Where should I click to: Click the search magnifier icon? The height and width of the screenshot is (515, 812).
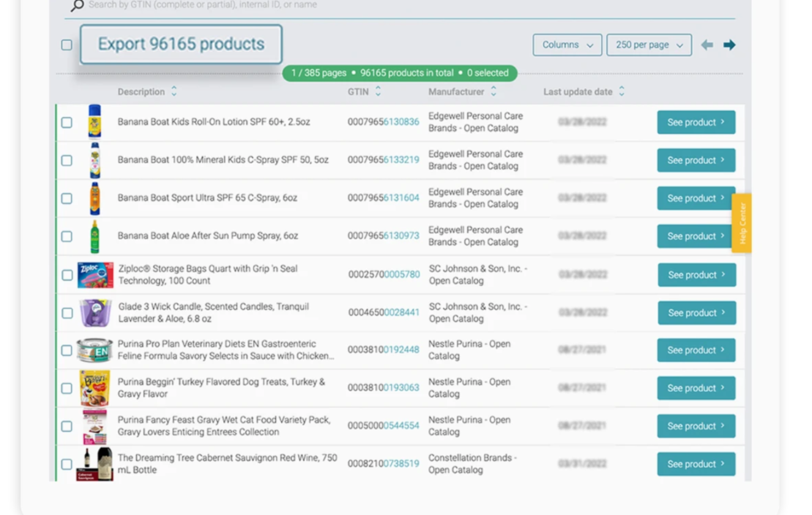click(77, 6)
